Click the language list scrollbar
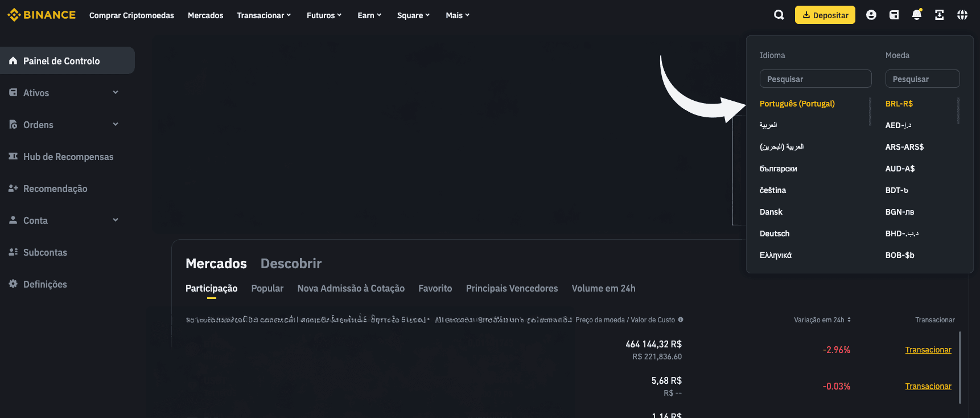Image resolution: width=980 pixels, height=418 pixels. 870,112
